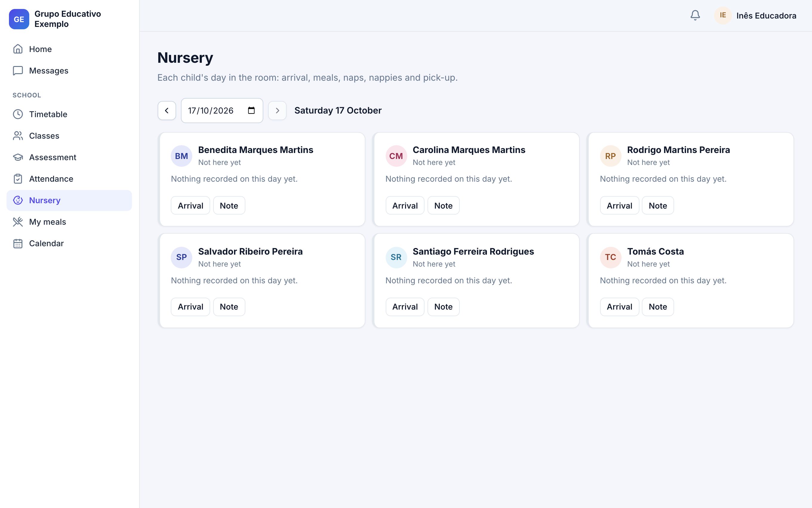This screenshot has height=508, width=812.
Task: Click Carolina's CM avatar
Action: point(396,156)
